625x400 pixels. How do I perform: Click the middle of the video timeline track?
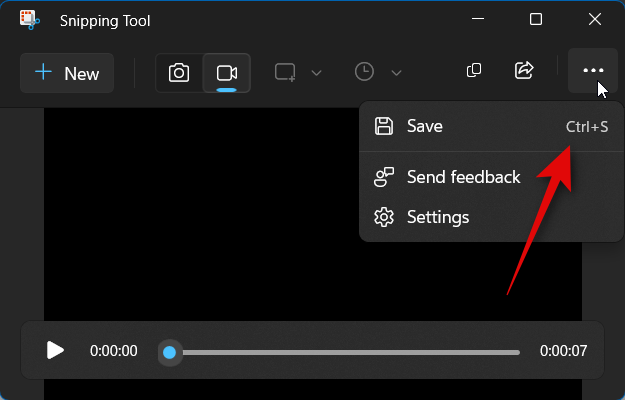(x=345, y=352)
